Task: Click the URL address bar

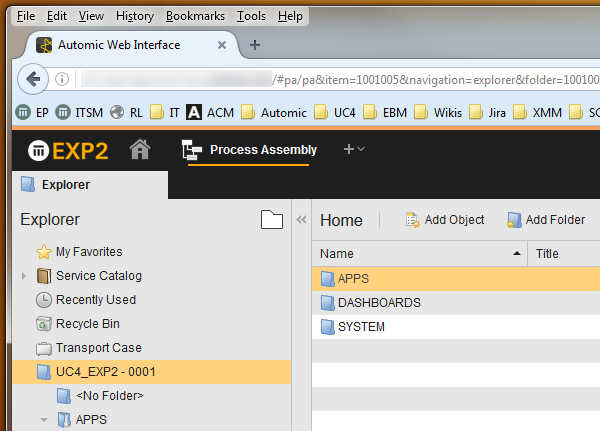Action: click(x=340, y=80)
